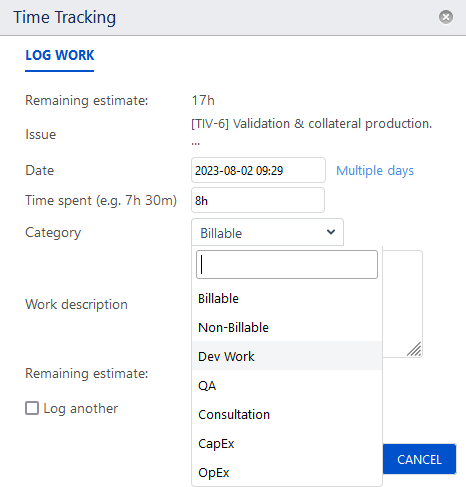Image resolution: width=466 pixels, height=487 pixels.
Task: Open the Billable category combo box
Action: [x=267, y=232]
